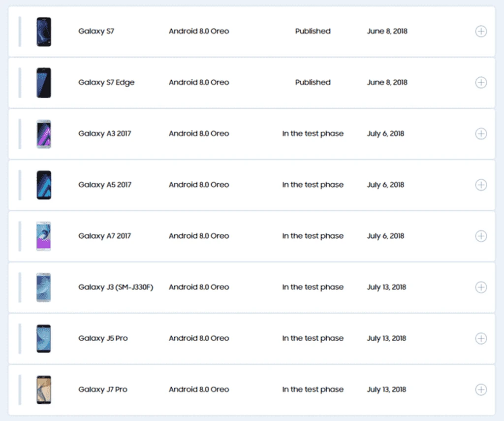This screenshot has height=421, width=504.
Task: Click 'Android 8.0 Oreo' in Galaxy S7 Edge row
Action: [x=199, y=82]
